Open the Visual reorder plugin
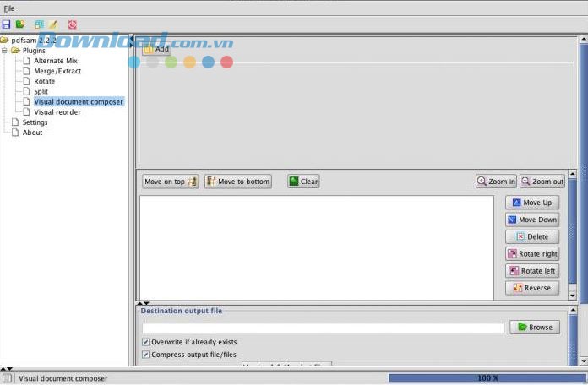Screen dimensions: 588x385 (x=57, y=112)
